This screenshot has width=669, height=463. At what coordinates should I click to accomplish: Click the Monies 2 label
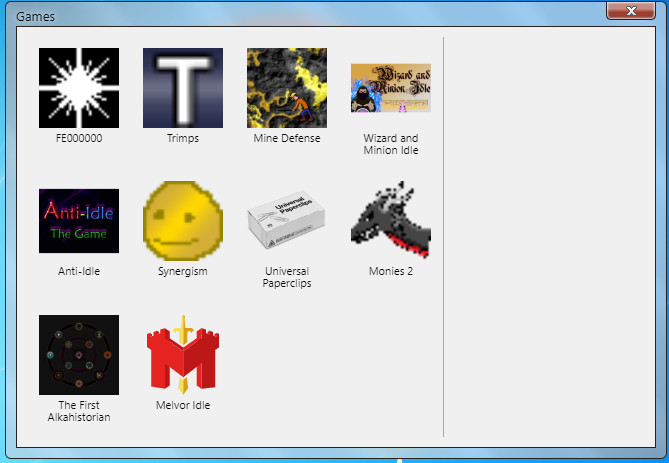tap(391, 271)
